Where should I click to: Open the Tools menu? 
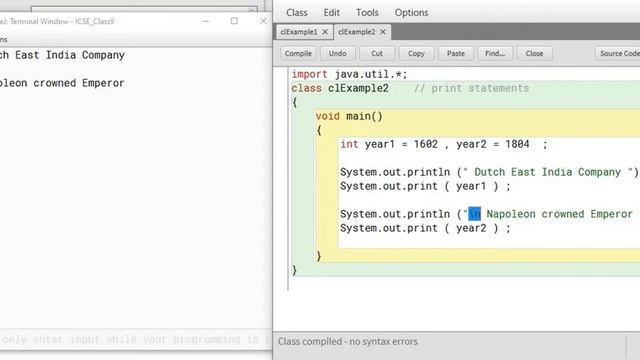coord(367,13)
